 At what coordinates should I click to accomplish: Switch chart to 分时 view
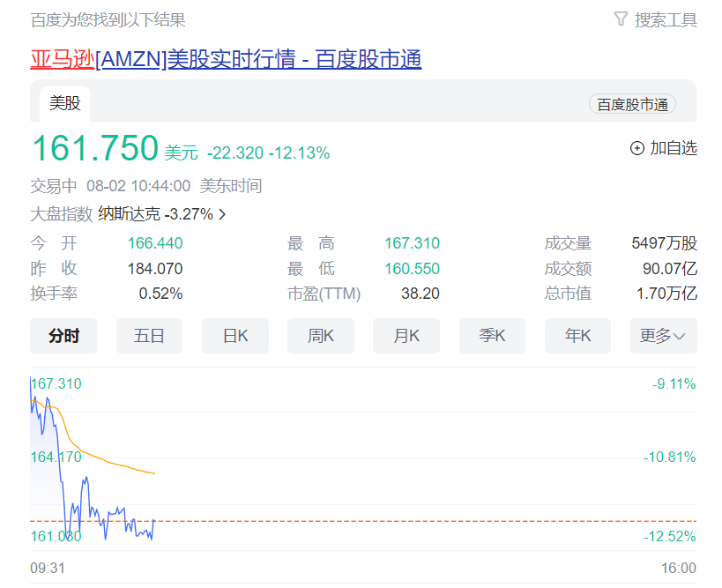click(63, 336)
